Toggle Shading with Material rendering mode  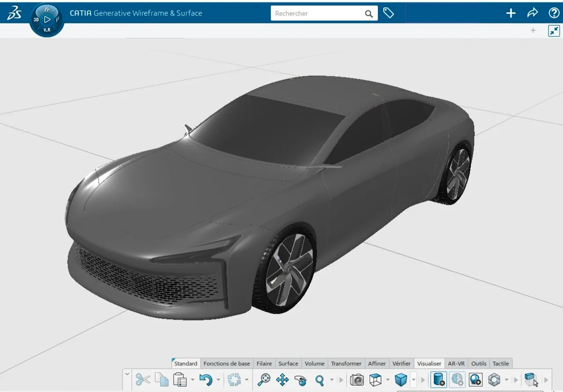(x=438, y=379)
